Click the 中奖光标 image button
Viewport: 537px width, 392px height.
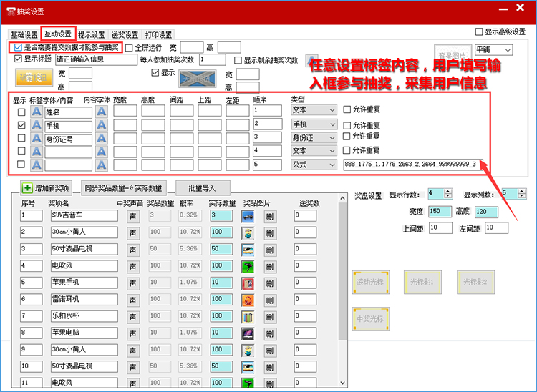pyautogui.click(x=371, y=318)
